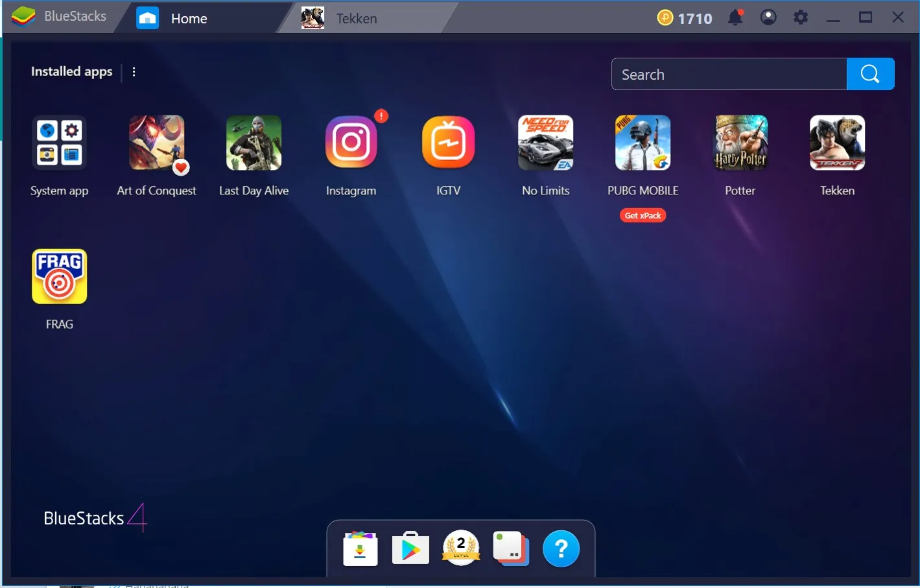The height and width of the screenshot is (588, 920).
Task: Click the BlueStacks logo in title bar
Action: [23, 17]
